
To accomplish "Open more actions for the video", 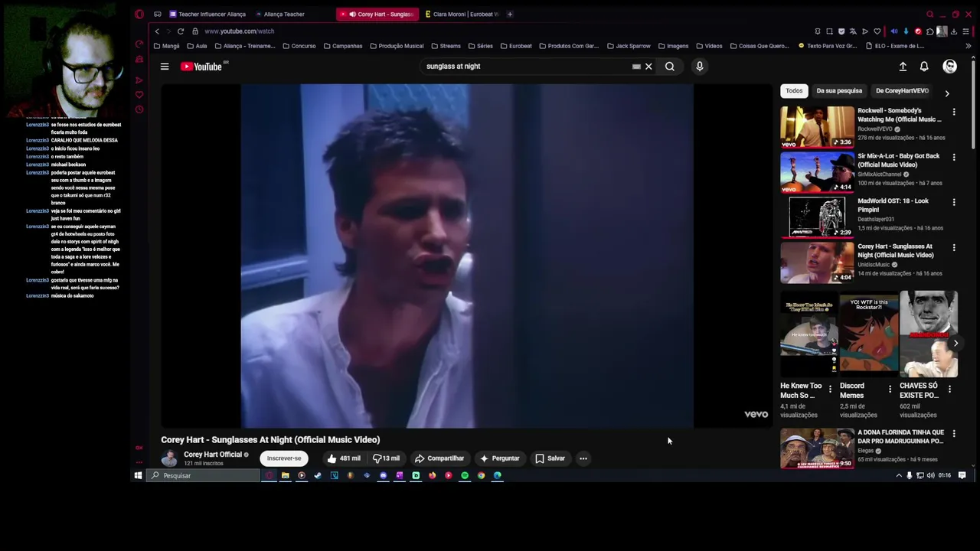I will [x=583, y=458].
